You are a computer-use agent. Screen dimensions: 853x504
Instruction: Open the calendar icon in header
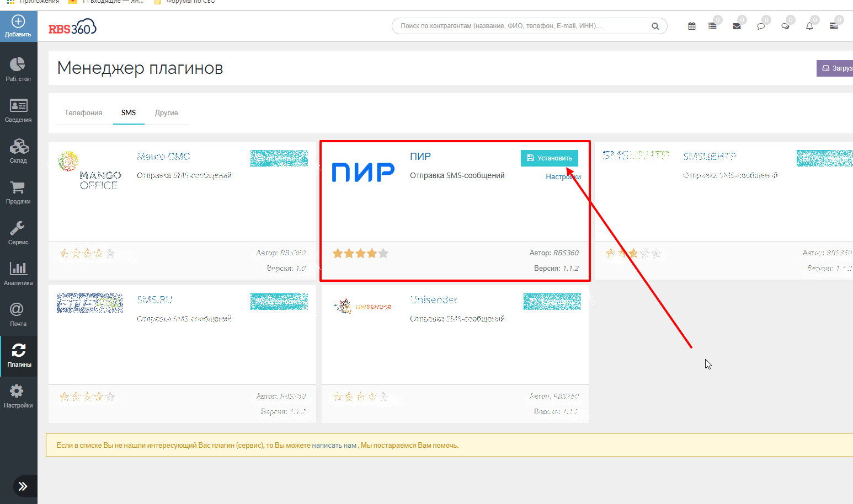pyautogui.click(x=691, y=26)
